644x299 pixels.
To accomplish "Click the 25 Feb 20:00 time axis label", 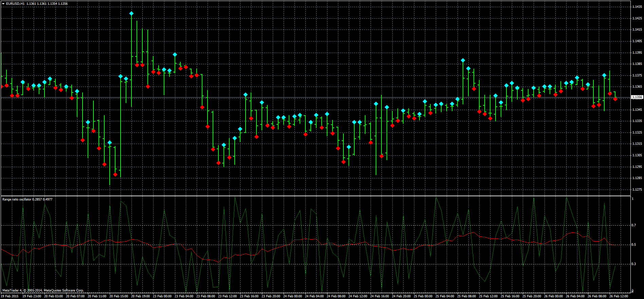I will pos(532,296).
